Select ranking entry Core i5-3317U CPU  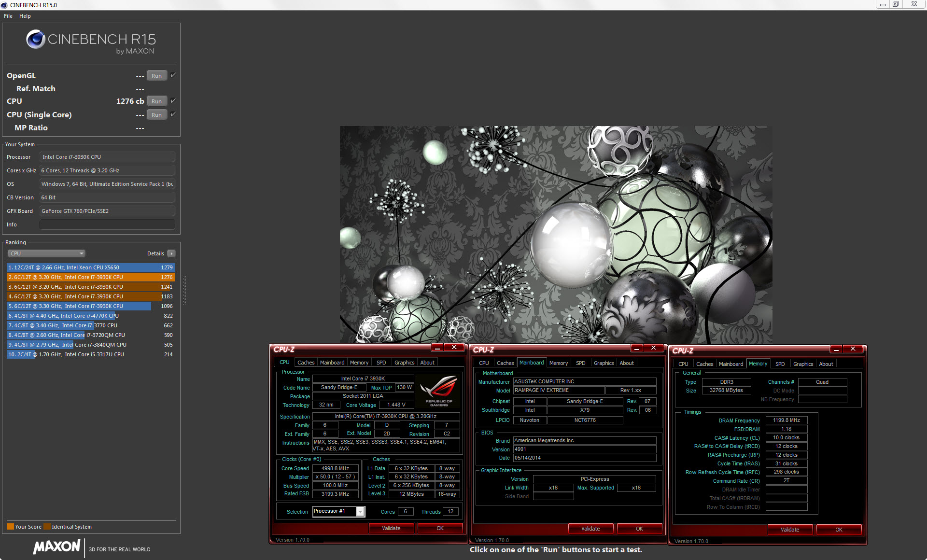click(91, 354)
